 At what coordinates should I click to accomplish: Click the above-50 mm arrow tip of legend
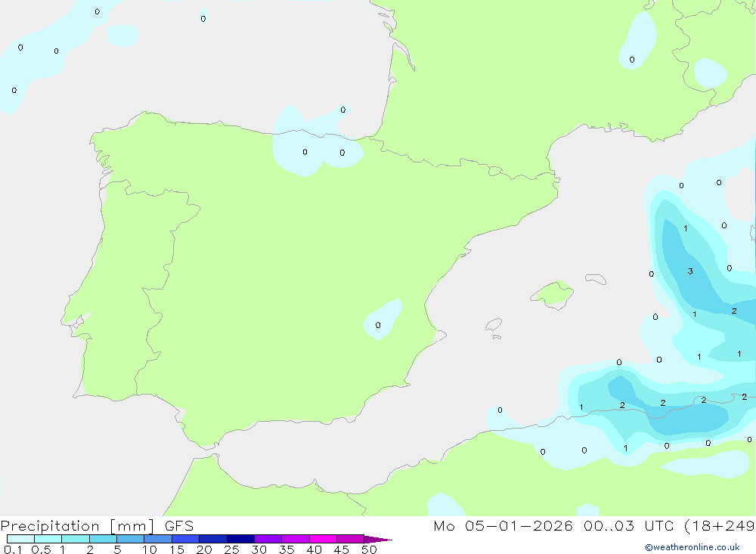(378, 540)
